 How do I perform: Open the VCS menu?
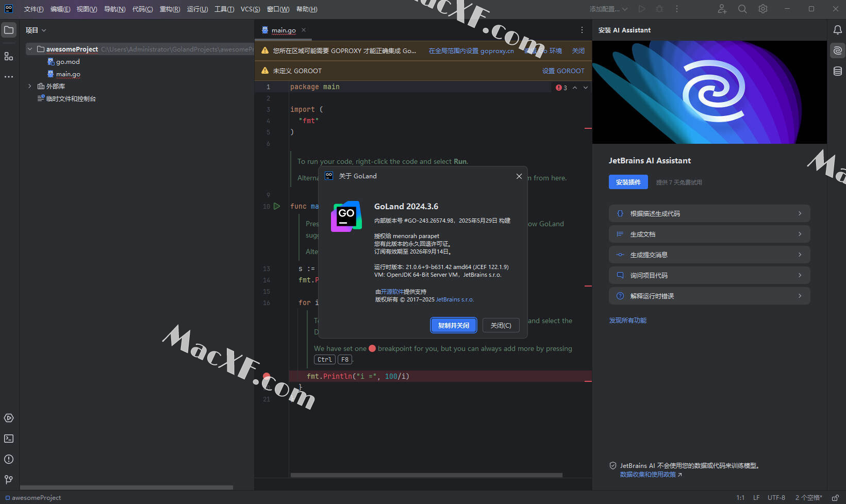(x=250, y=9)
